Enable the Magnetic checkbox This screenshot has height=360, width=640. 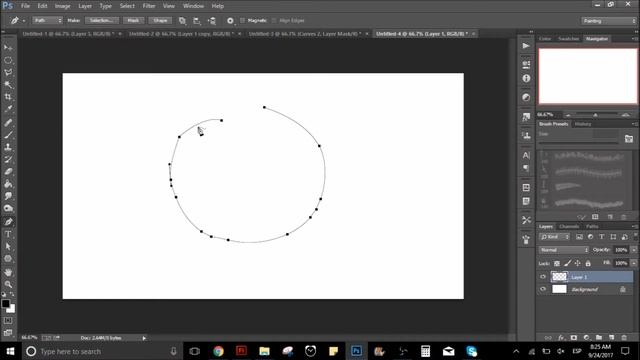tap(242, 20)
